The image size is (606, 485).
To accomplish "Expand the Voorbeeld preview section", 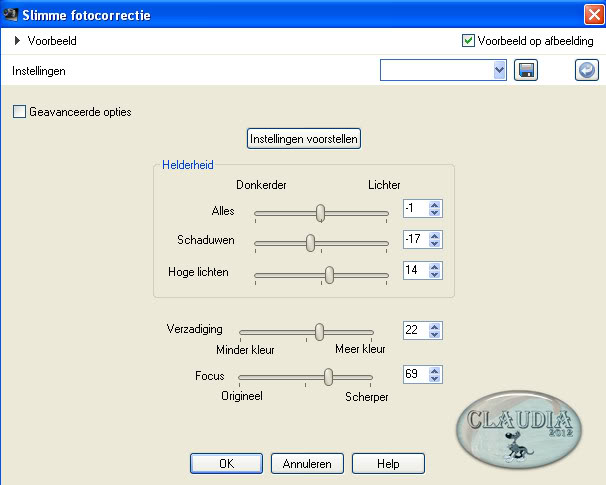I will [x=17, y=41].
